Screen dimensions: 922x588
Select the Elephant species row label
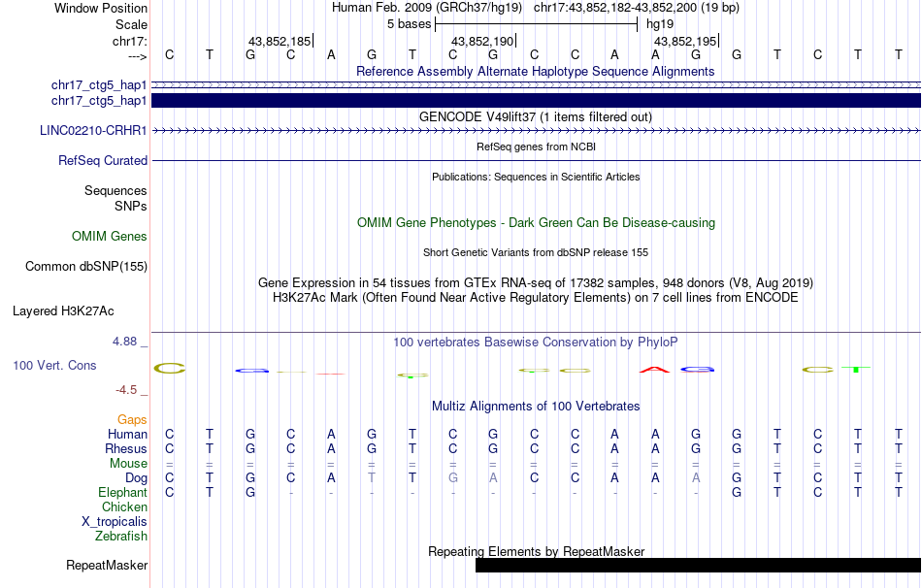(122, 493)
